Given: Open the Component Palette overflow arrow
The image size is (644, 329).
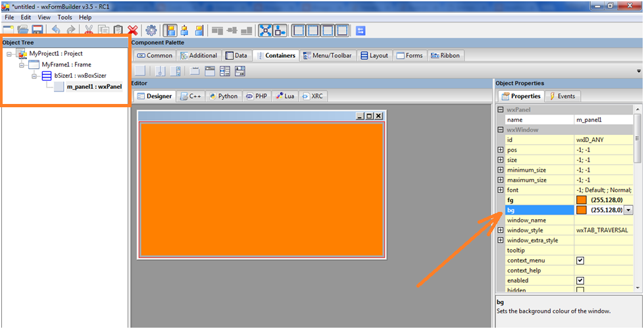Looking at the screenshot, I should point(639,71).
